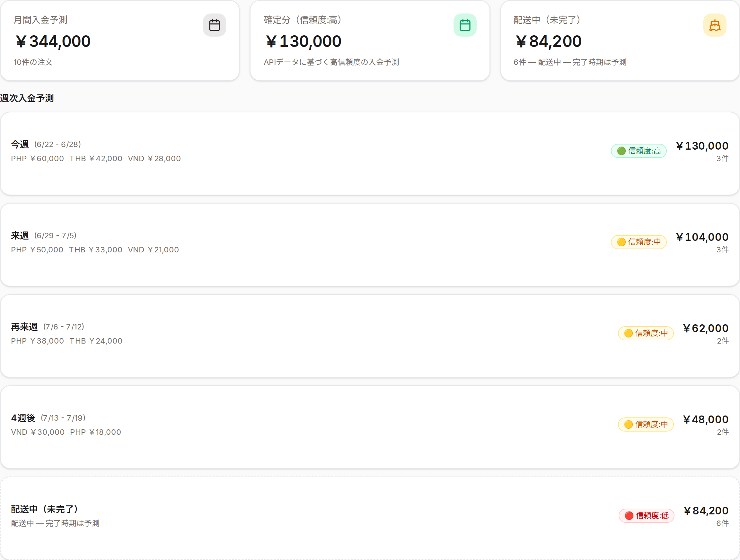Click THB ¥33,000 in the 来週 row

(96, 250)
